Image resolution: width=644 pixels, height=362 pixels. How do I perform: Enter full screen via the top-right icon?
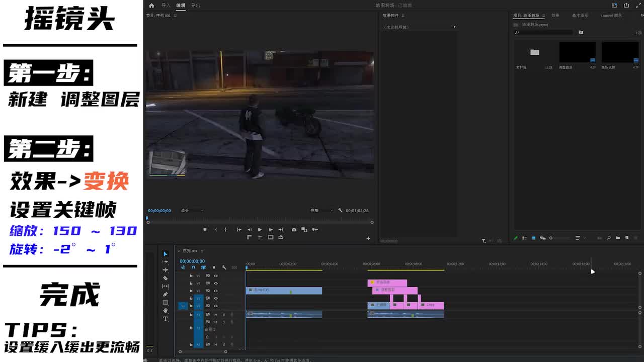(x=638, y=6)
